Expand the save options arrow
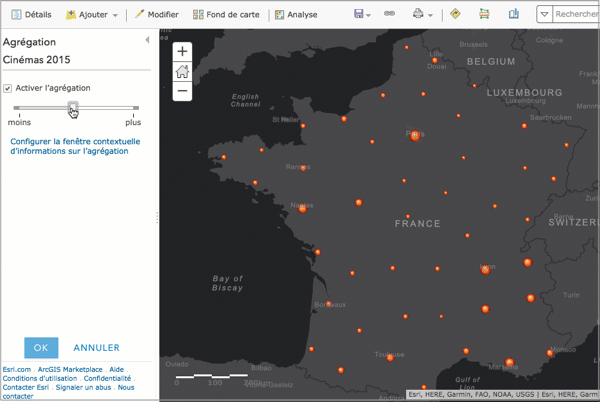600x402 pixels. click(x=368, y=15)
